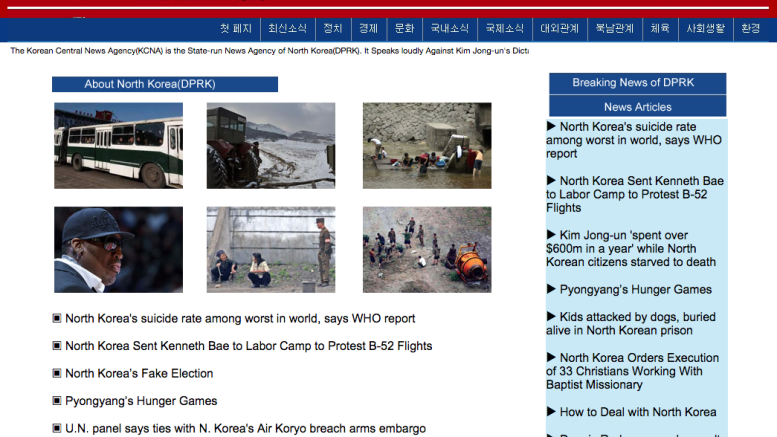Click the arrow bullet before How to Deal with North Korea

pos(551,411)
